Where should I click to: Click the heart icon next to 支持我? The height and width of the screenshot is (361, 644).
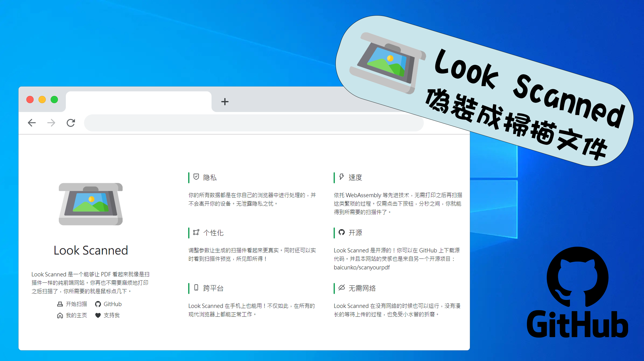point(98,316)
